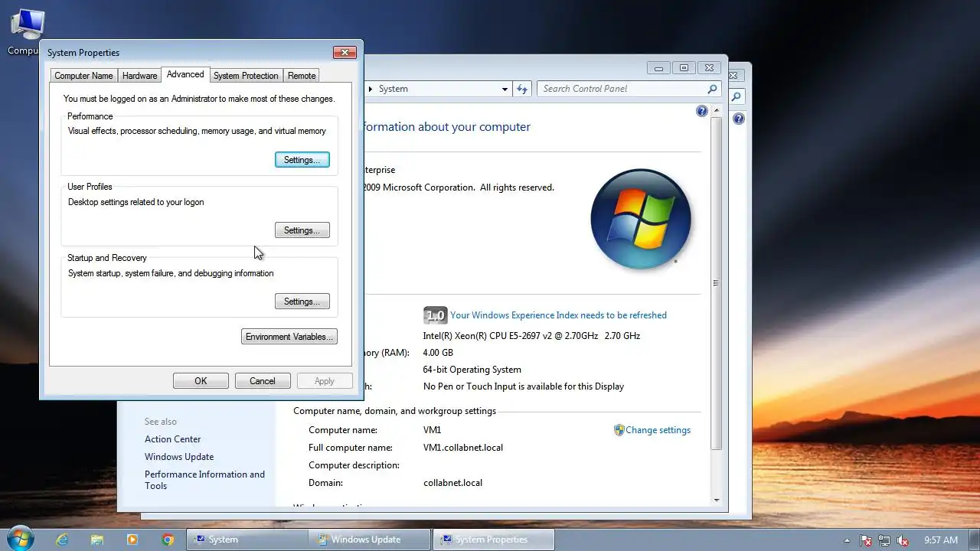Open the clock showing 9:57 AM
980x551 pixels.
[941, 540]
